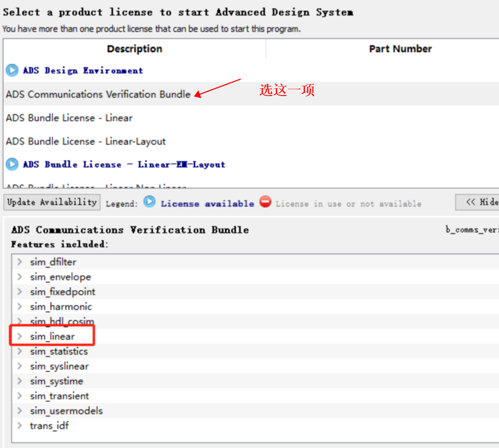Choose ADS Bundle License - Linear

(x=251, y=117)
